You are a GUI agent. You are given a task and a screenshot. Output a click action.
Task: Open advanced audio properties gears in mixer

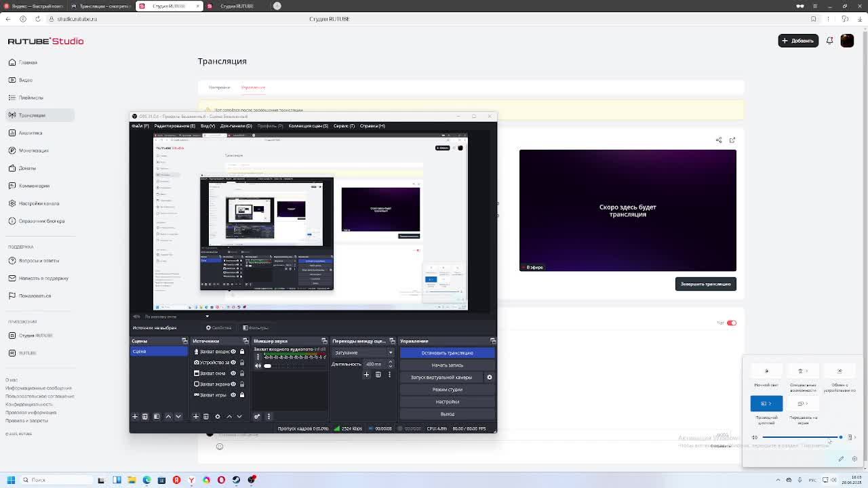click(257, 417)
